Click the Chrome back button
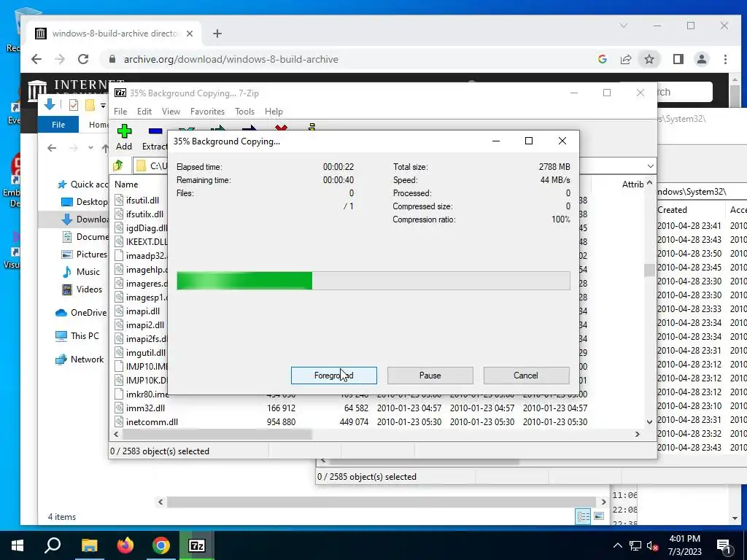 (x=36, y=59)
